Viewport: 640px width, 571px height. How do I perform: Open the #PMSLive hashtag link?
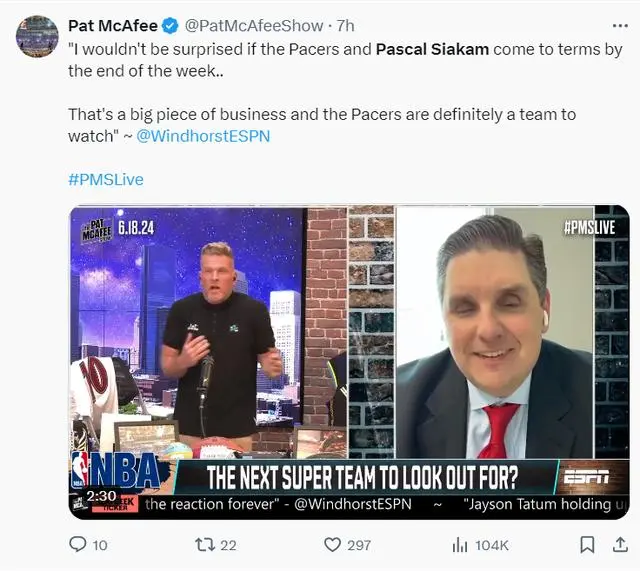click(106, 180)
